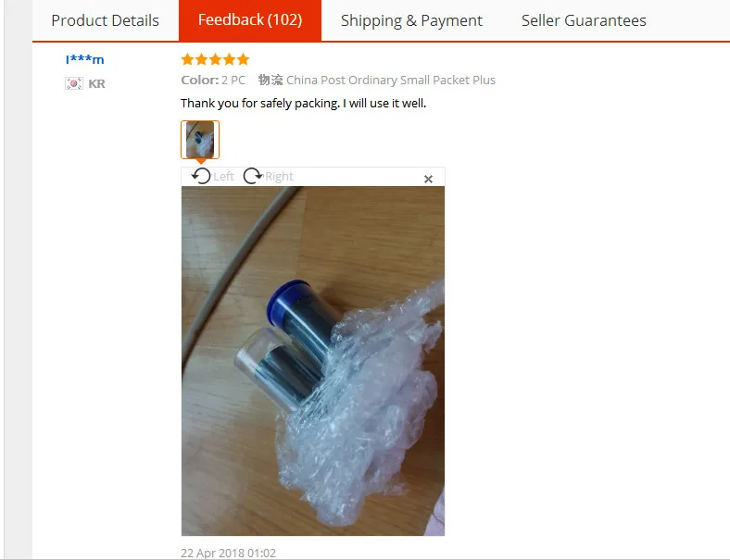The height and width of the screenshot is (560, 730).
Task: Click the China Post shipping text
Action: 391,80
